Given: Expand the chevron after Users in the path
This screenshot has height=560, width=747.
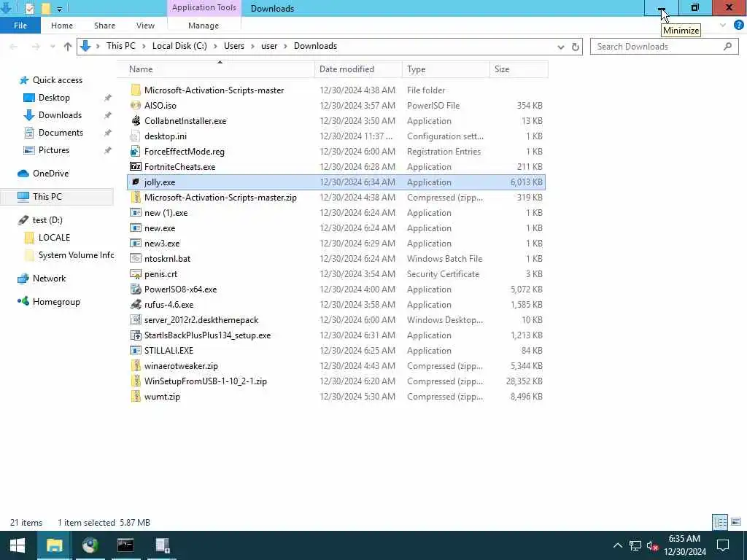Looking at the screenshot, I should pos(252,46).
